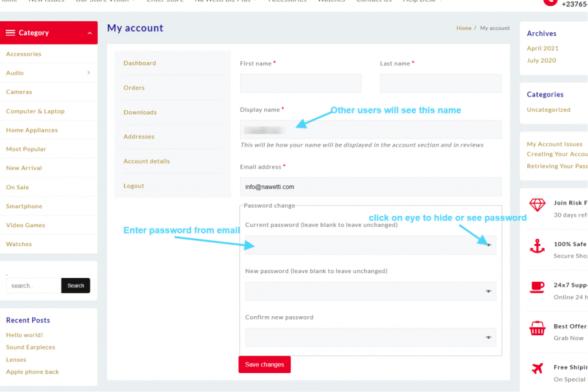588x392 pixels.
Task: Open the Addresses account tab
Action: (139, 137)
